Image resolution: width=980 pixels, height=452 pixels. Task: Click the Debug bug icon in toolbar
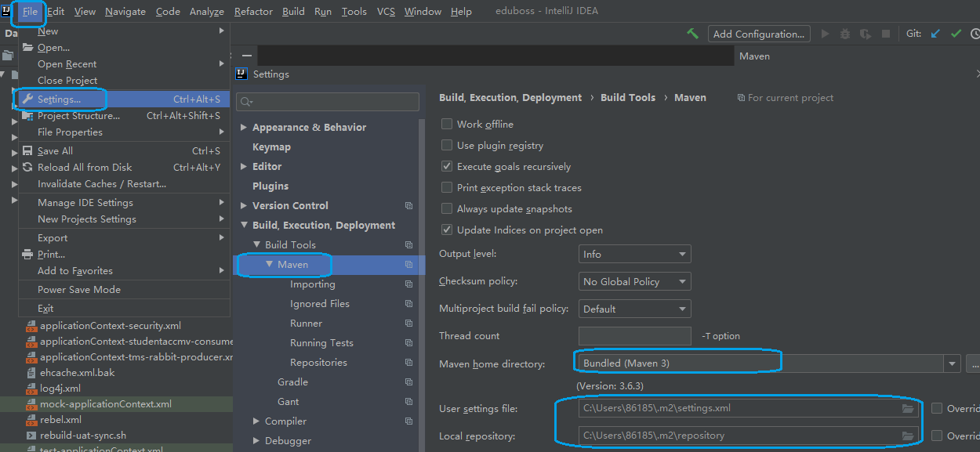pyautogui.click(x=845, y=34)
